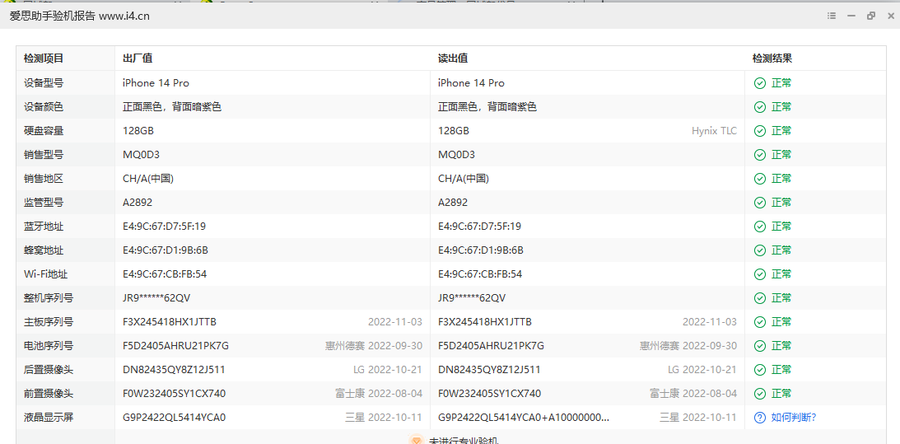Click read rear camera serial DN82435QY8Z12J511
This screenshot has width=900, height=444.
(x=489, y=370)
